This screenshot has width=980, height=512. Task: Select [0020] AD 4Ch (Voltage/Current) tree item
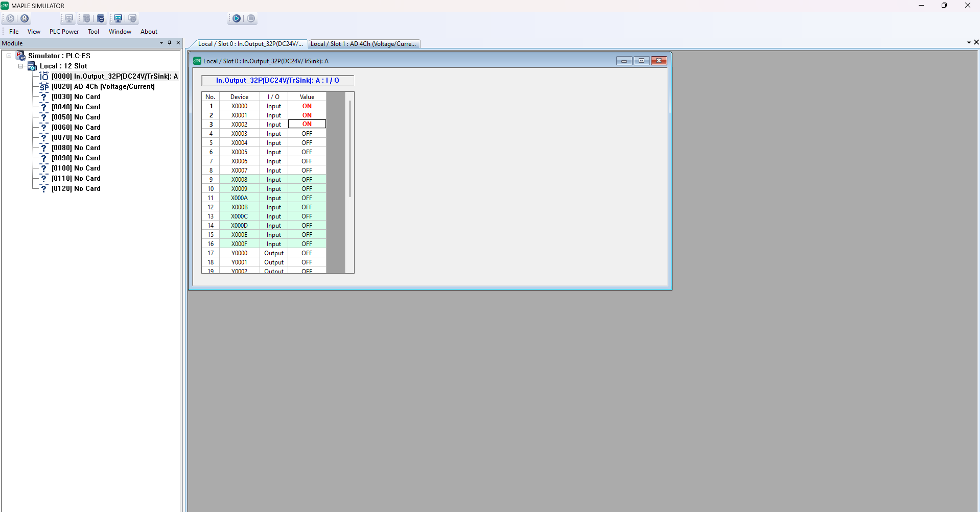pyautogui.click(x=103, y=87)
